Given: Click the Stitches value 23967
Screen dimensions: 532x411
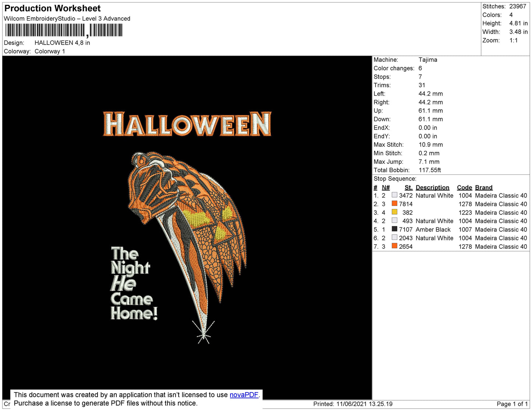Looking at the screenshot, I should coord(518,6).
